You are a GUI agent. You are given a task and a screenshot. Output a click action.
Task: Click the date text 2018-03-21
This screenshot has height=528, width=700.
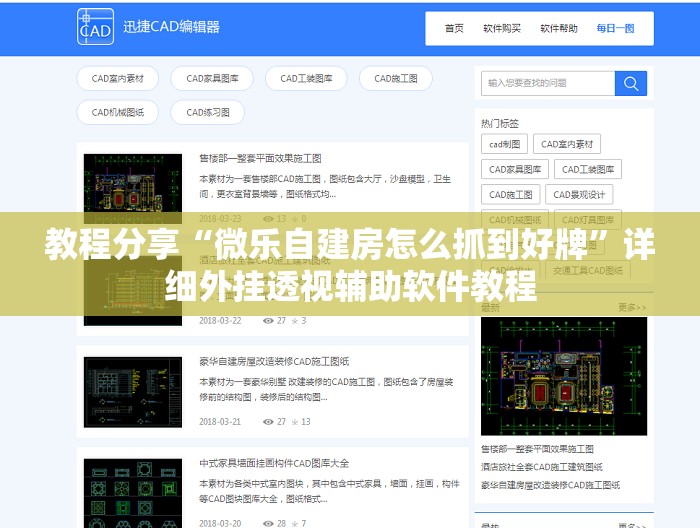pyautogui.click(x=220, y=422)
